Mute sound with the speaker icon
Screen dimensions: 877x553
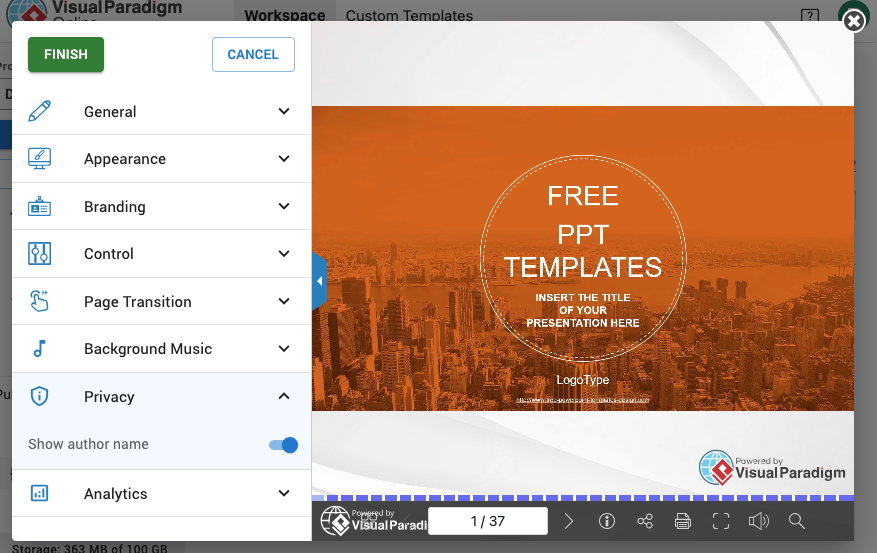click(759, 521)
